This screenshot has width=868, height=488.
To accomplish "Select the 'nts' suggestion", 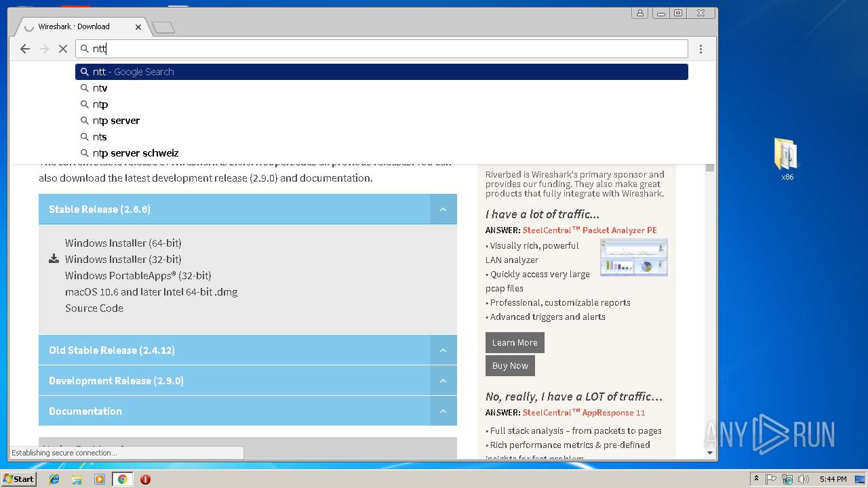I will (x=382, y=137).
